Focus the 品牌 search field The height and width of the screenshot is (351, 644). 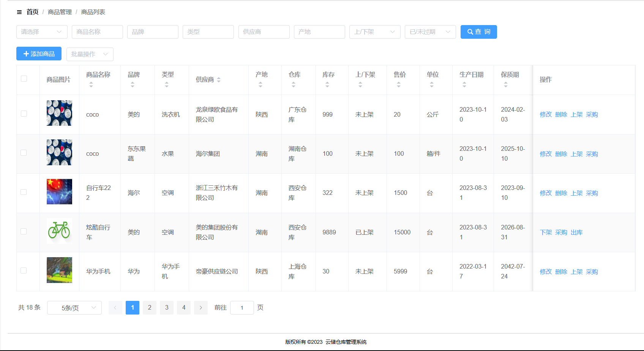[x=153, y=32]
